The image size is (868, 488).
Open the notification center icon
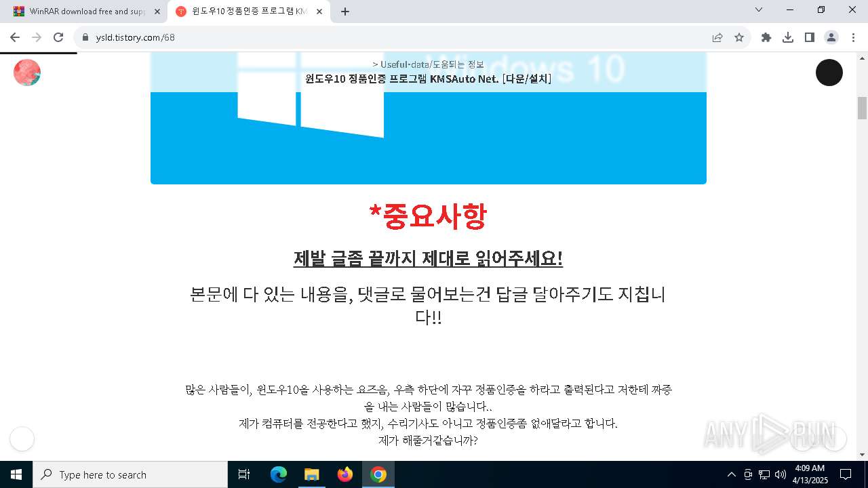(846, 474)
